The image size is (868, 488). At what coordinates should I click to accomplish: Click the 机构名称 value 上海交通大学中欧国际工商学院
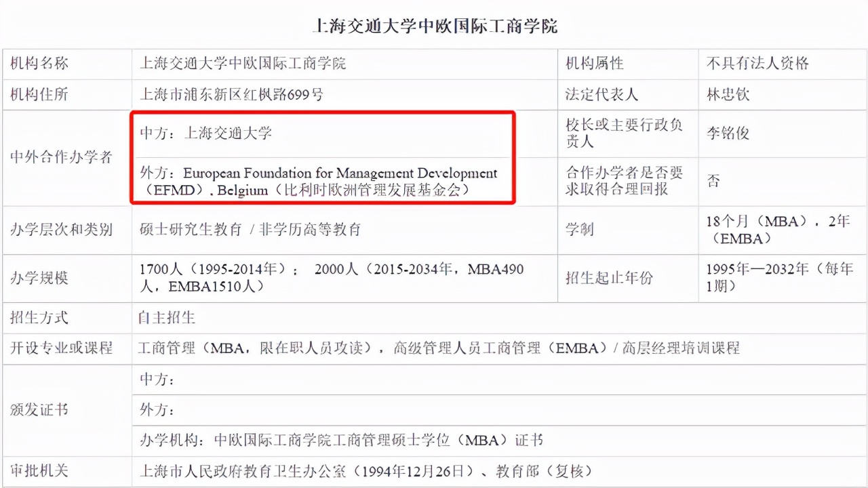click(x=243, y=64)
